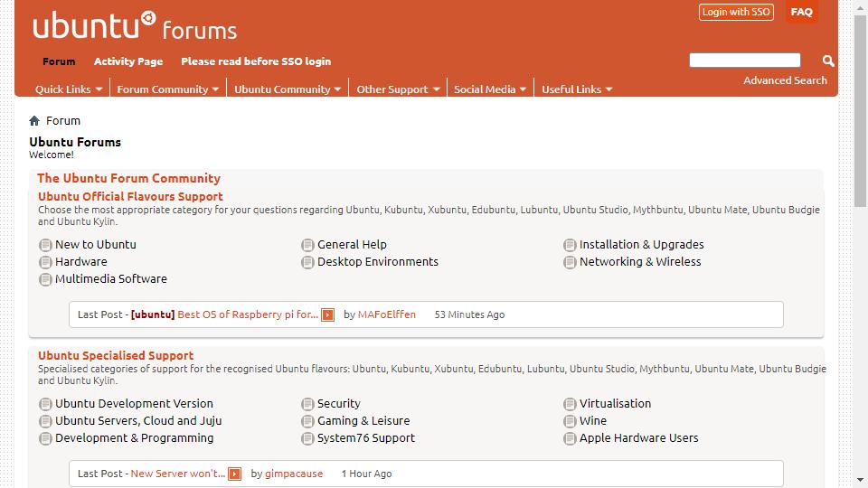The width and height of the screenshot is (868, 488).
Task: Click the page vertical scrollbar
Action: point(860,110)
